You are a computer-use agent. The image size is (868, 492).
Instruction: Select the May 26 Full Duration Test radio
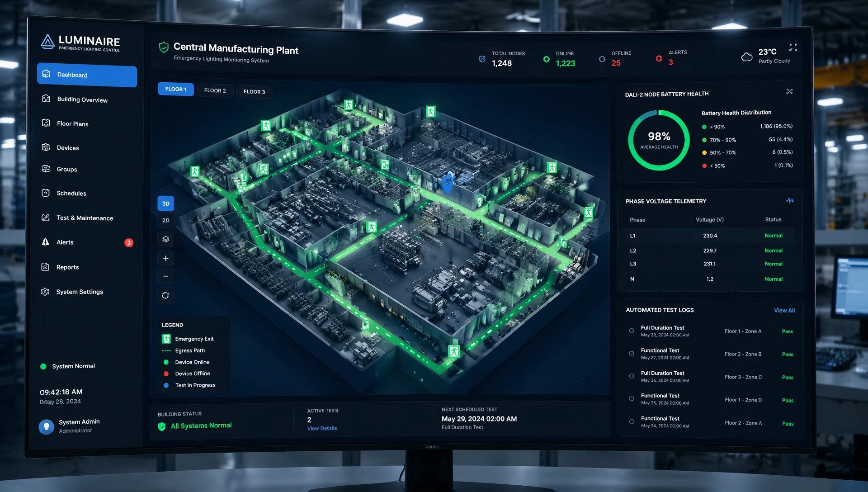pyautogui.click(x=632, y=376)
